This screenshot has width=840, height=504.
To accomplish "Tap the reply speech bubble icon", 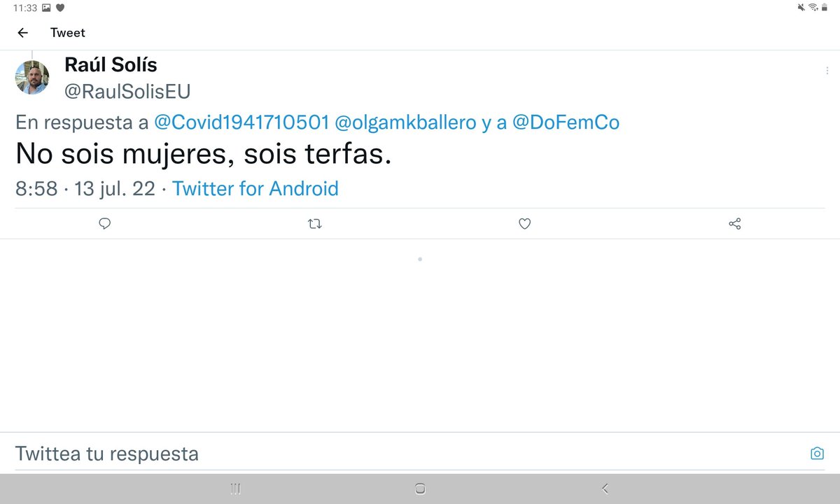I will (105, 224).
